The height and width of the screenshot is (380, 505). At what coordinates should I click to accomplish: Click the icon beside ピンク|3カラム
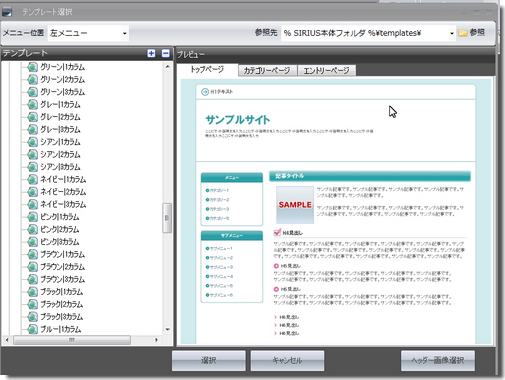tap(32, 242)
